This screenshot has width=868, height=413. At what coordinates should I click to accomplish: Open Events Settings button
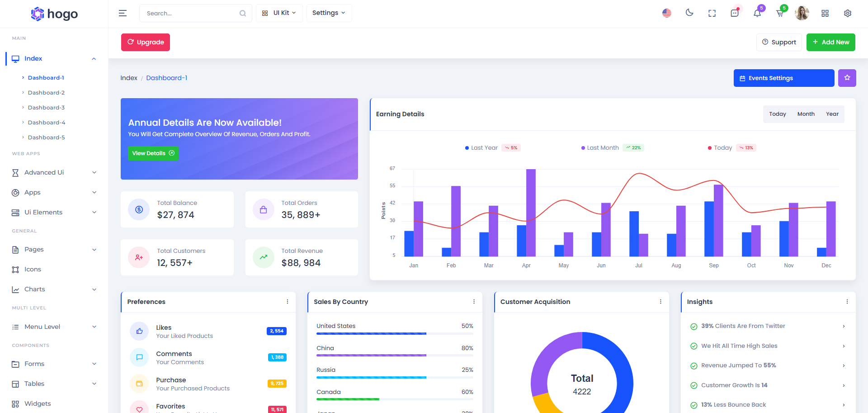(784, 78)
